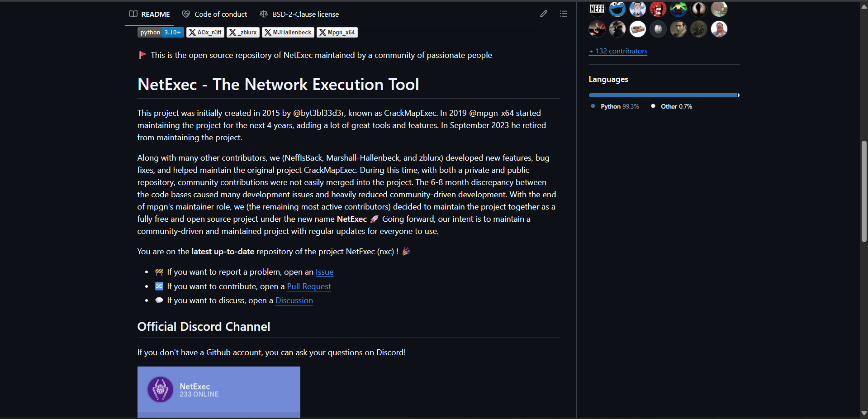
Task: Click the book icon beside README
Action: click(133, 14)
